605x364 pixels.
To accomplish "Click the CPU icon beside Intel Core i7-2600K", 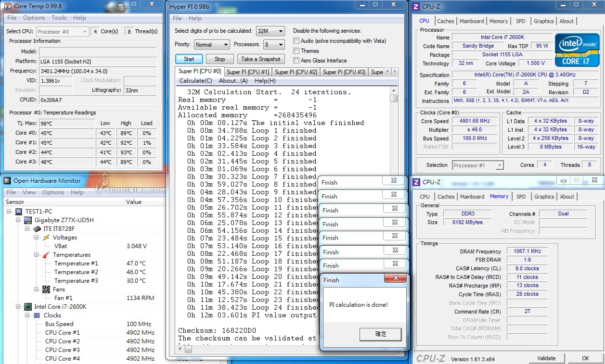I will click(x=28, y=307).
